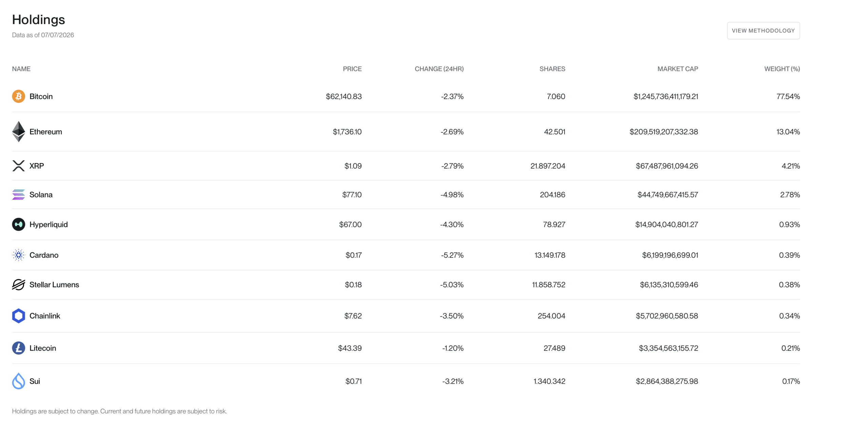The image size is (868, 429).
Task: Select the Hyperliquid name label
Action: click(x=48, y=225)
